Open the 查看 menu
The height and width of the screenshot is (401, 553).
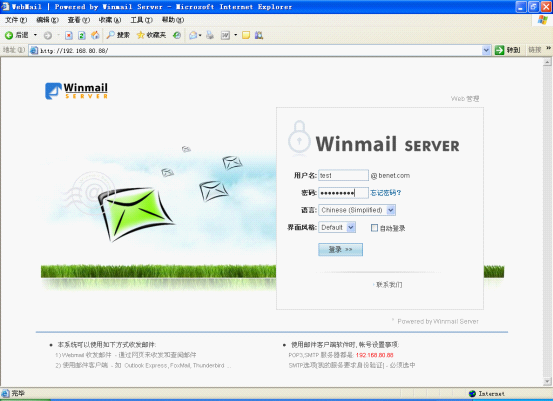click(79, 20)
